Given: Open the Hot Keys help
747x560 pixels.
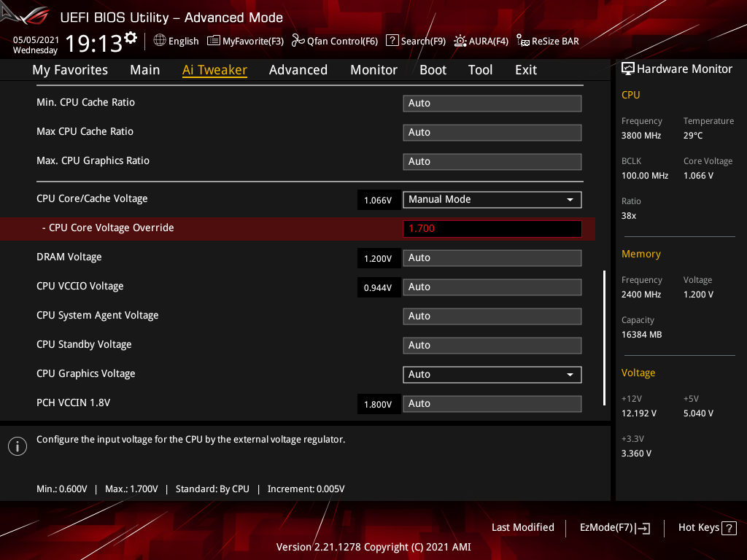Looking at the screenshot, I should pyautogui.click(x=698, y=527).
